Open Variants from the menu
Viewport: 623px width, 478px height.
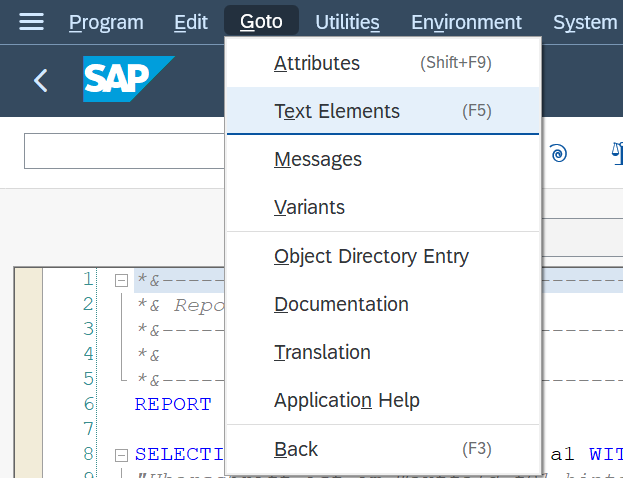point(383,207)
